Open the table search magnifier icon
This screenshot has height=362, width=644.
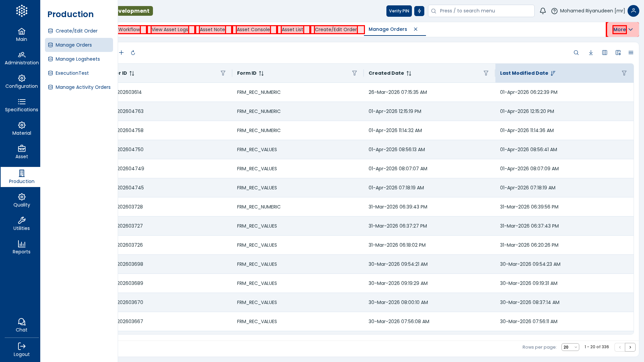click(576, 53)
